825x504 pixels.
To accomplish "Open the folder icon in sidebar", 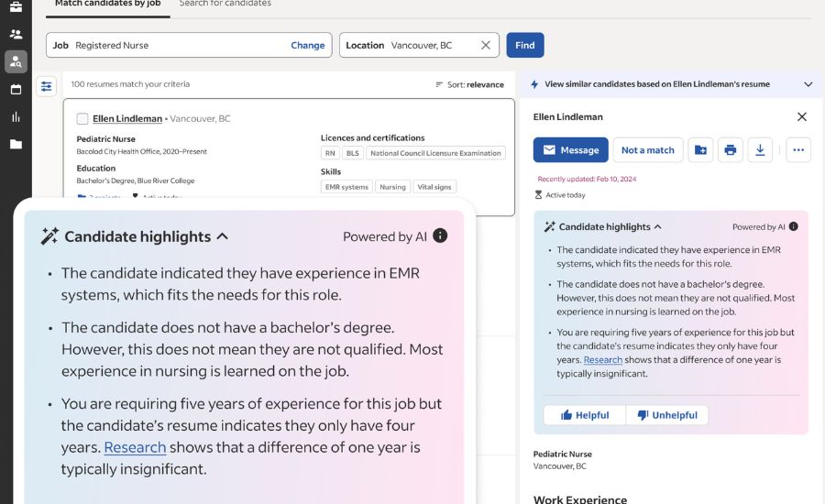I will click(16, 144).
